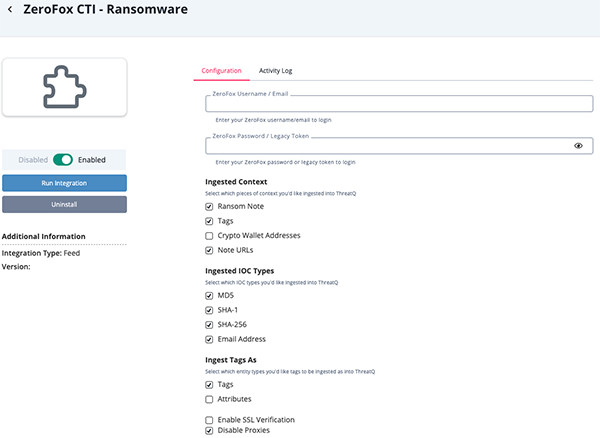Go back using the chevron arrow
Image resolution: width=600 pixels, height=438 pixels.
(x=10, y=9)
